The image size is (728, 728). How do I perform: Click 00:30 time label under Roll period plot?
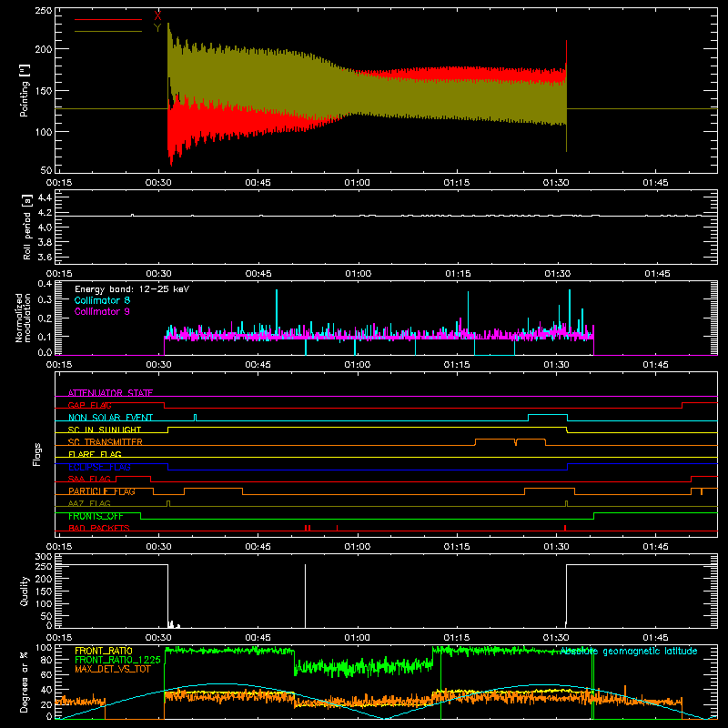coord(158,274)
